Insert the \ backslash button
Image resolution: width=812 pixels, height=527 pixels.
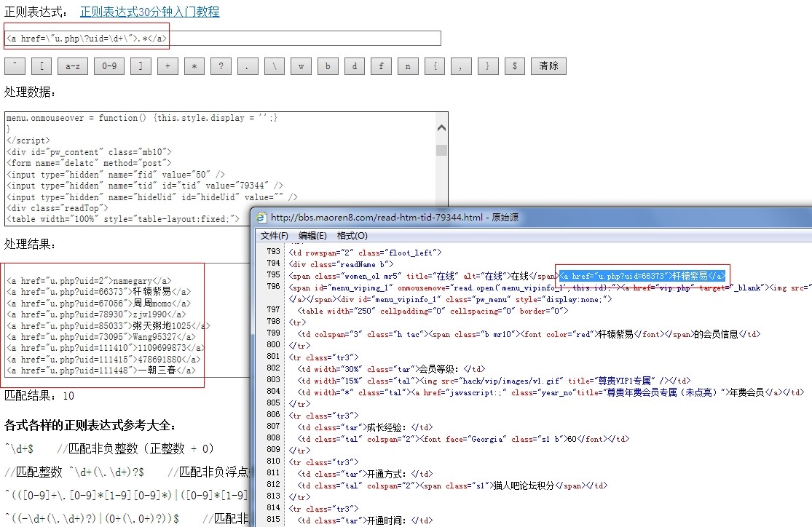[275, 66]
